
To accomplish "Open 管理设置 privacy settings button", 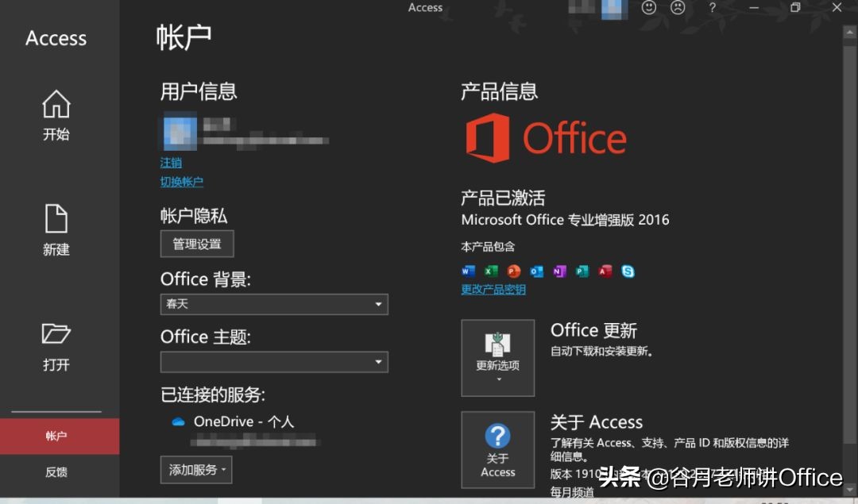I will pos(197,244).
